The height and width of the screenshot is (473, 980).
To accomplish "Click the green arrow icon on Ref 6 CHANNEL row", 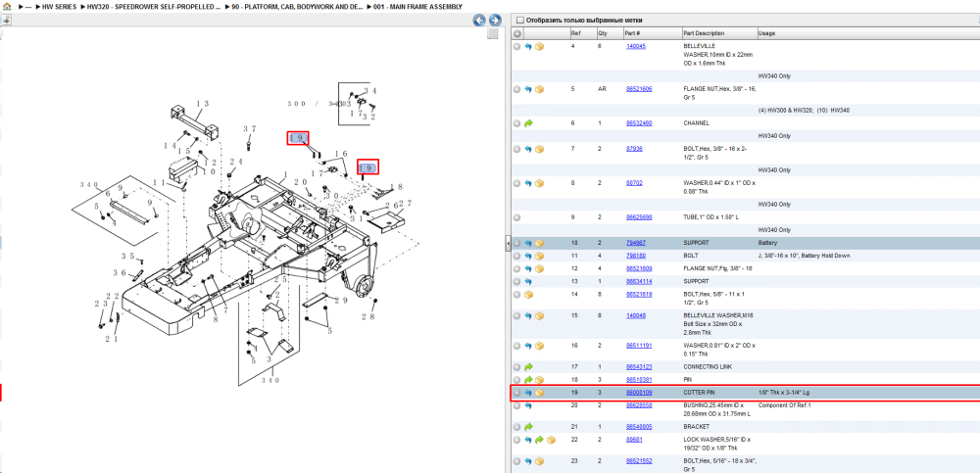I will [528, 123].
